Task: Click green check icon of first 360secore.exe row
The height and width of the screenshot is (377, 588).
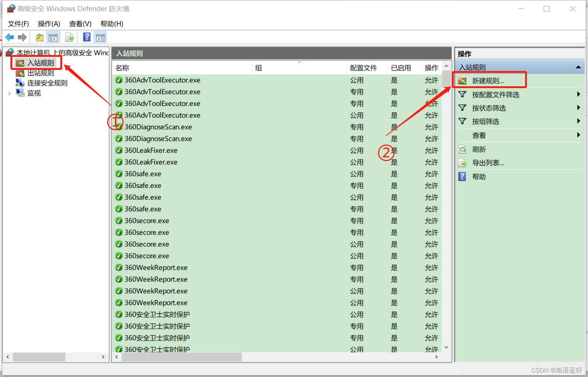Action: click(x=119, y=220)
